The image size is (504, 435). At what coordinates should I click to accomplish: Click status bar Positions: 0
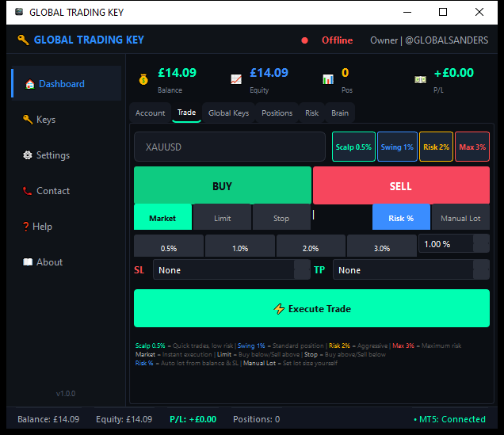(x=257, y=419)
